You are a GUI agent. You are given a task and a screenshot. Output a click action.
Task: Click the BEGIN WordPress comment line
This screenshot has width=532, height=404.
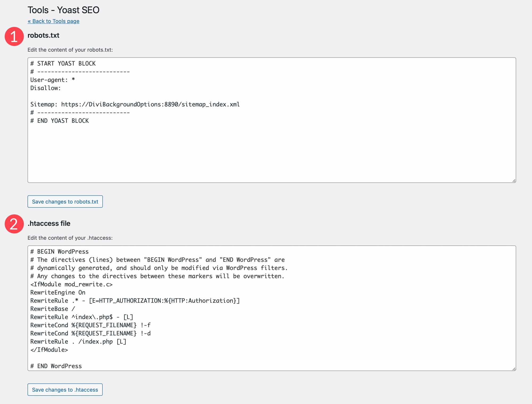tap(59, 251)
